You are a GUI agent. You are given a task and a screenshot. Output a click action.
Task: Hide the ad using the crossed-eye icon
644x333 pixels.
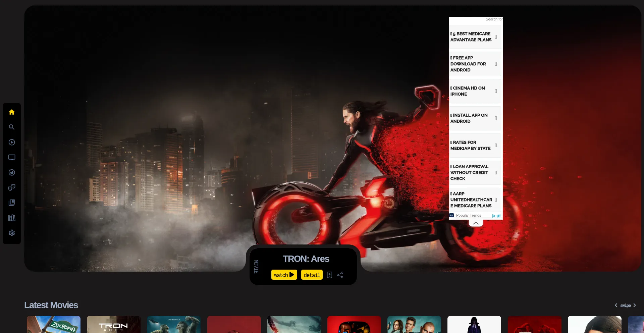click(x=498, y=216)
